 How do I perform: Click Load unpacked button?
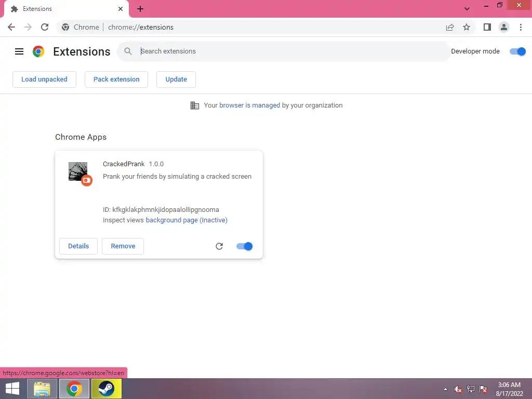click(x=45, y=79)
